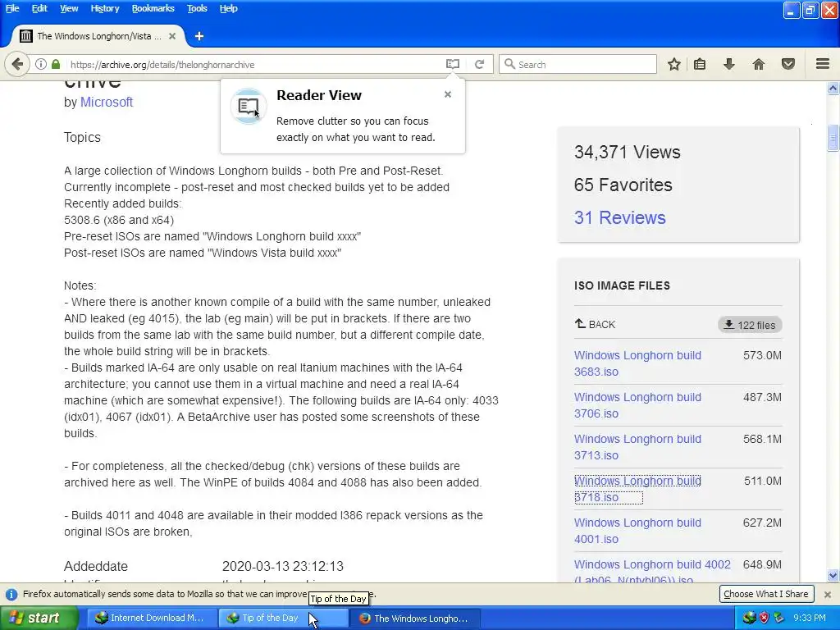Viewport: 840px width, 630px height.
Task: Open the Microsoft author link
Action: (106, 102)
